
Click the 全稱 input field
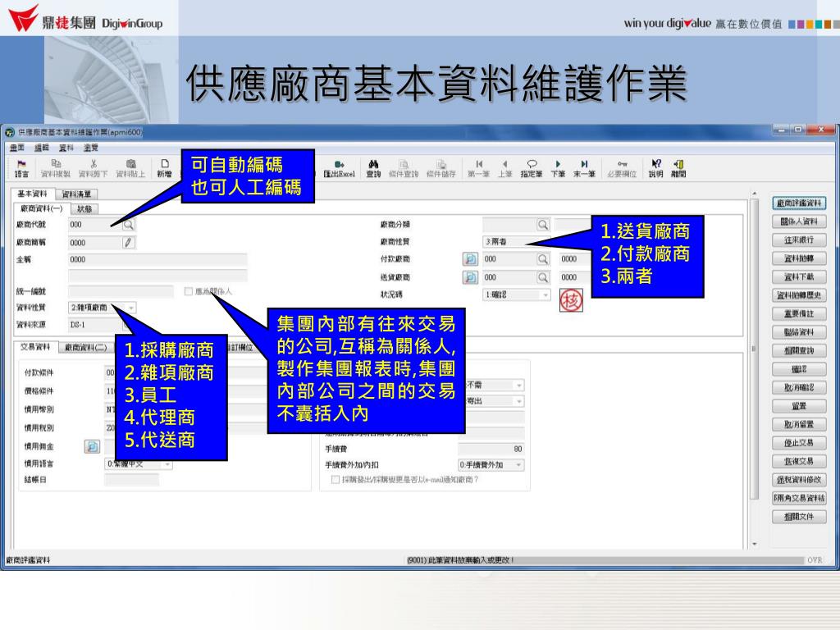pos(157,260)
